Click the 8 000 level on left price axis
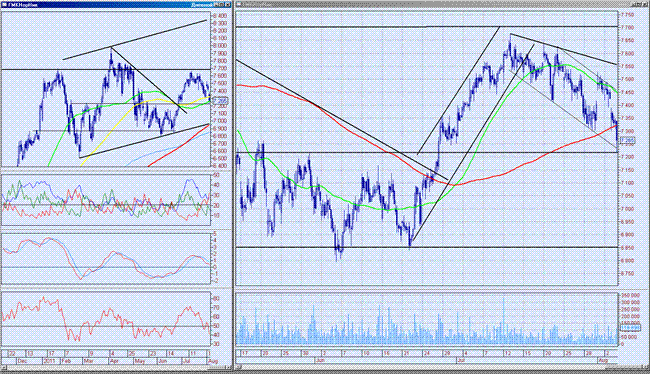 click(220, 46)
